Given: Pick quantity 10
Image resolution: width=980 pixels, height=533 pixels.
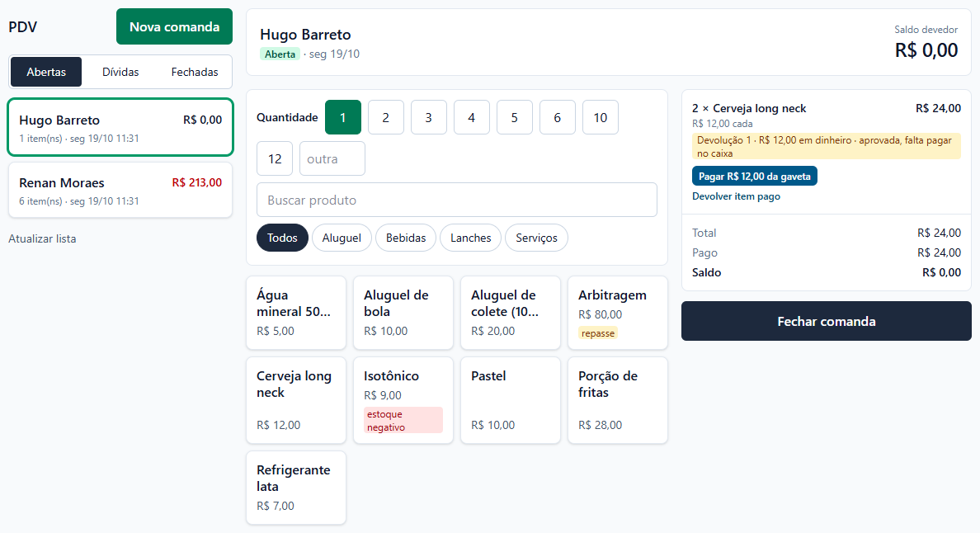Looking at the screenshot, I should [601, 117].
